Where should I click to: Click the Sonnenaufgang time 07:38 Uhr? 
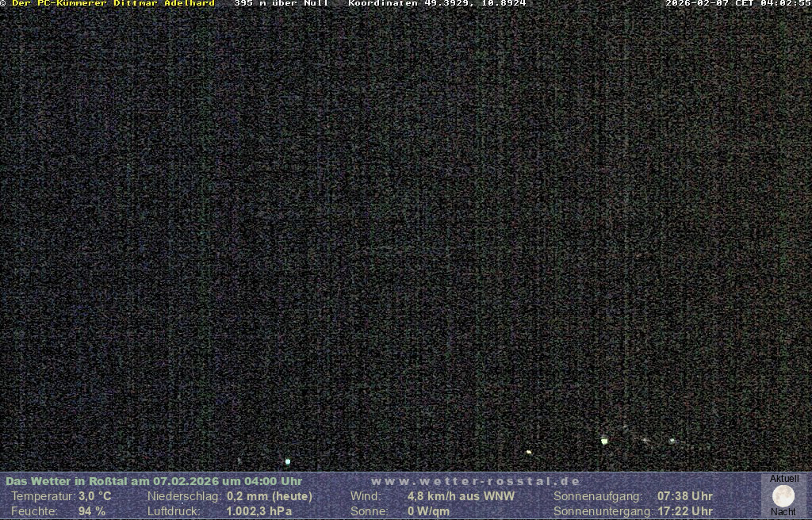(684, 496)
